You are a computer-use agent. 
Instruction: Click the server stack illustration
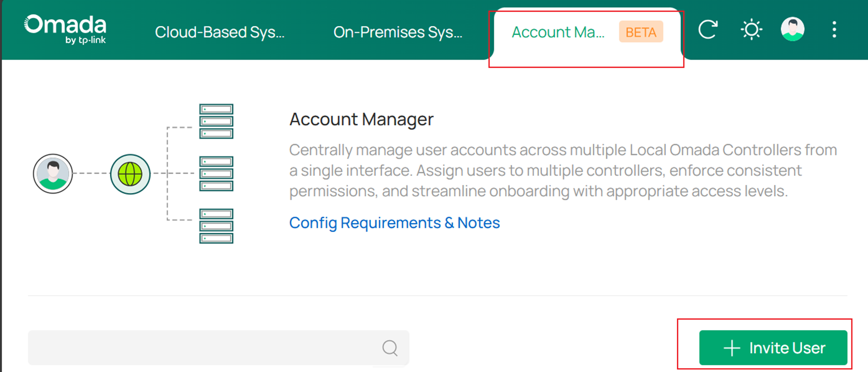(x=216, y=174)
